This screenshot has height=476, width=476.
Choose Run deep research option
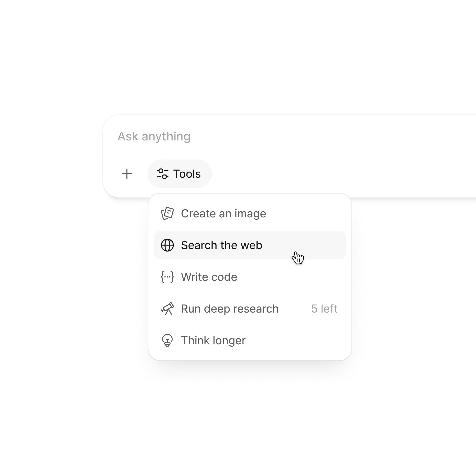[x=230, y=309]
